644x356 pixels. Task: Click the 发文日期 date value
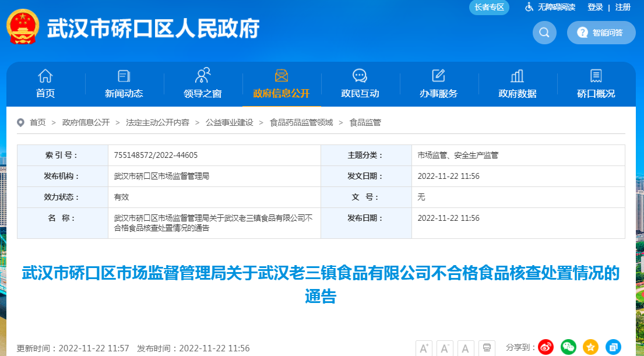coord(449,176)
